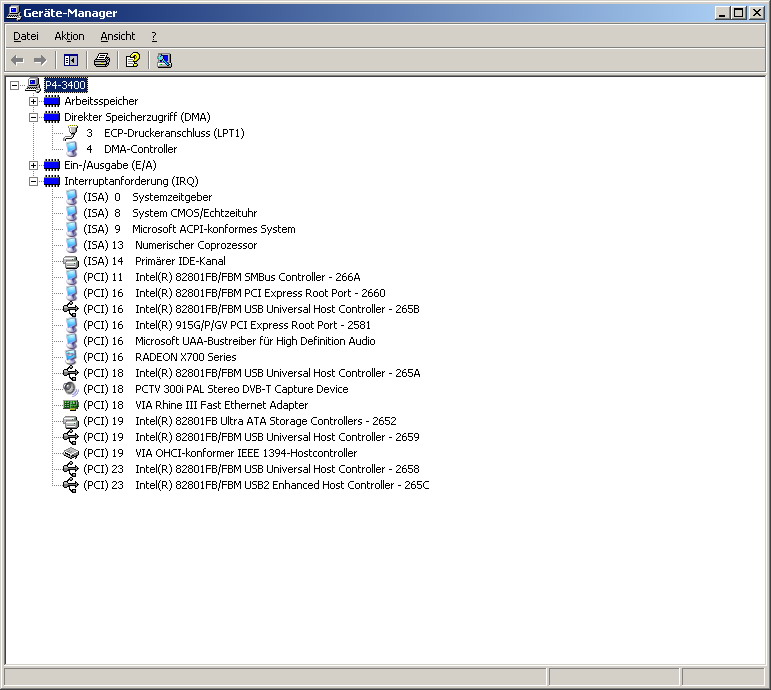Click USB2 Enhanced Host Controller icon

[71, 485]
